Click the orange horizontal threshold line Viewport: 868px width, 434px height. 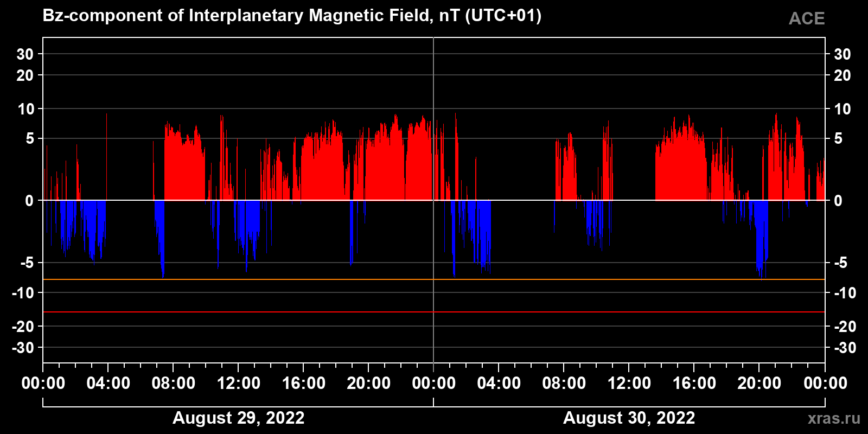434,279
